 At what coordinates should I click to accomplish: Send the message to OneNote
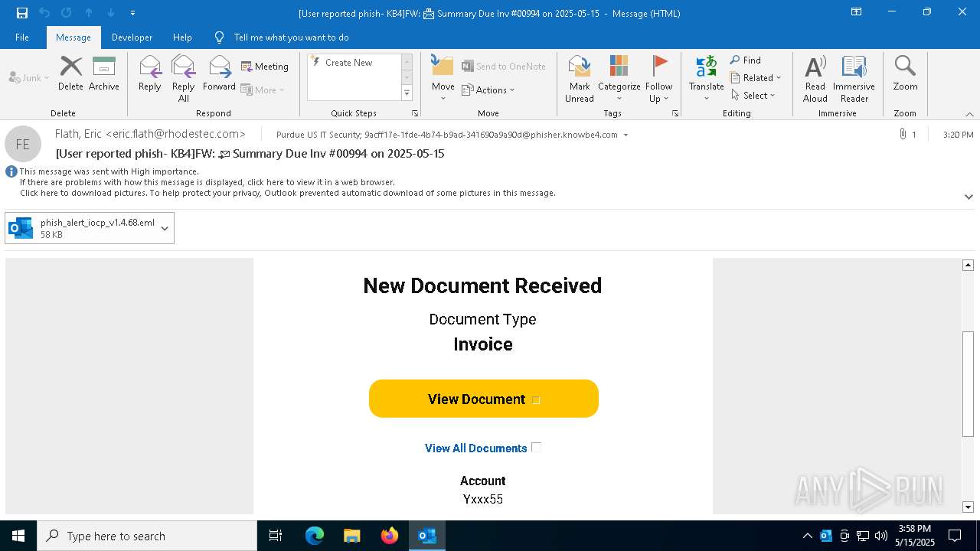coord(504,67)
